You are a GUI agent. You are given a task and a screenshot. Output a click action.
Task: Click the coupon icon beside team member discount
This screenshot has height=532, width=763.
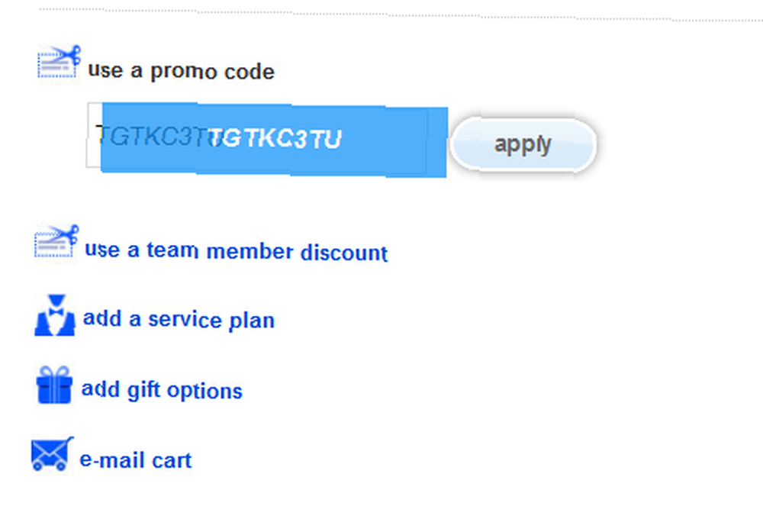pyautogui.click(x=56, y=241)
